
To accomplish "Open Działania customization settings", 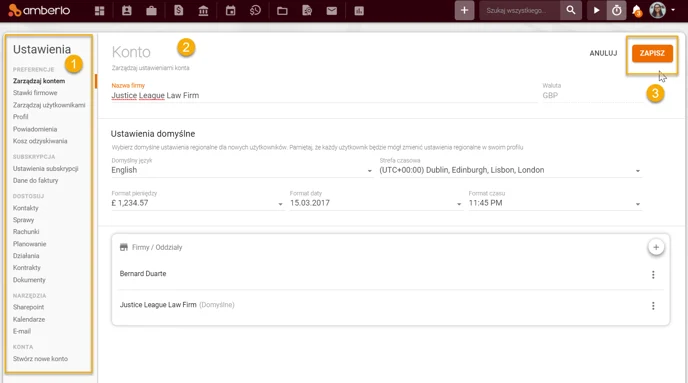I will click(26, 256).
